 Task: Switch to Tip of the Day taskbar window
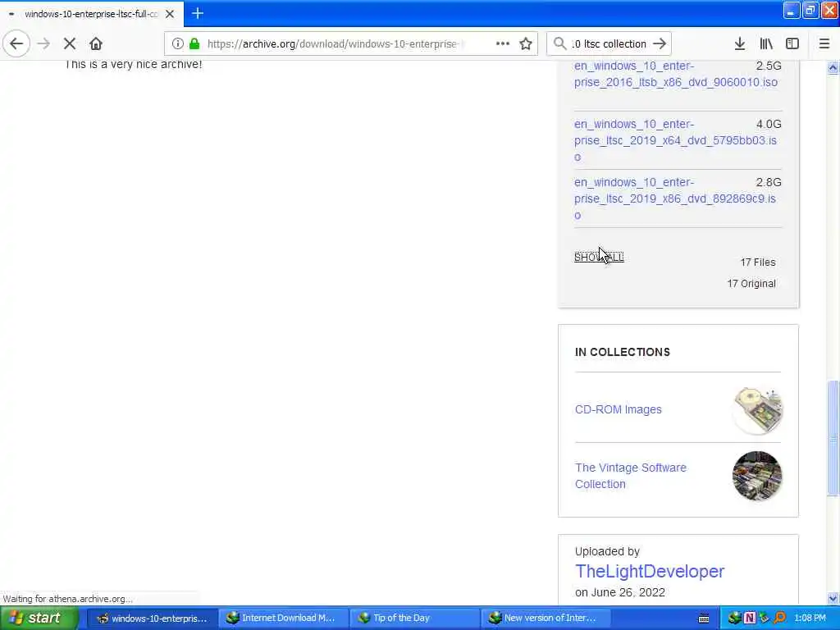coord(414,619)
